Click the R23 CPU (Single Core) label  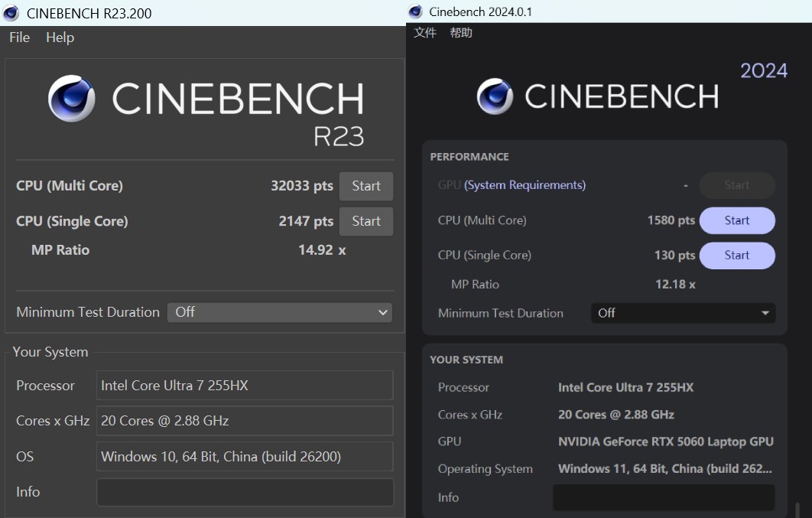pyautogui.click(x=72, y=221)
